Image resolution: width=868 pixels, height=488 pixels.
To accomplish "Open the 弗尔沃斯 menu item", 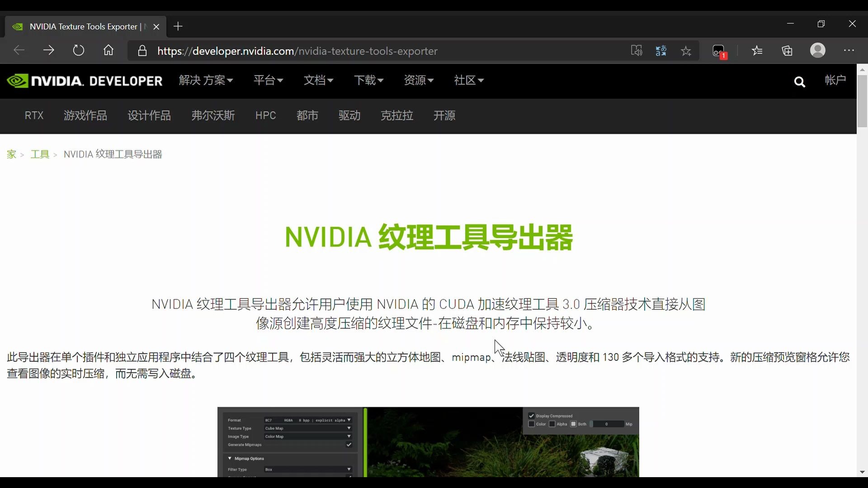I will pos(213,116).
